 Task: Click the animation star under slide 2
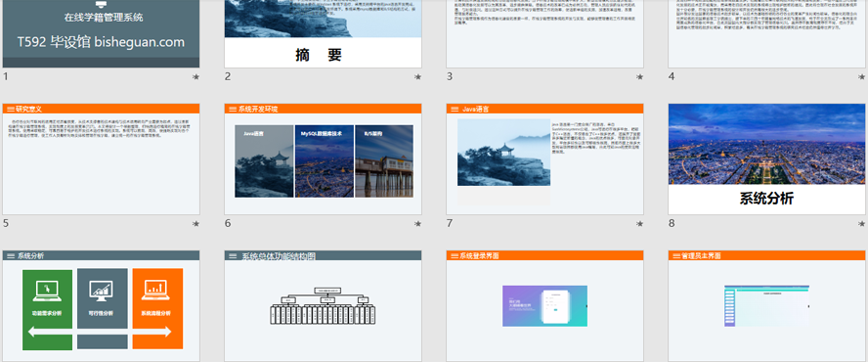click(x=418, y=77)
